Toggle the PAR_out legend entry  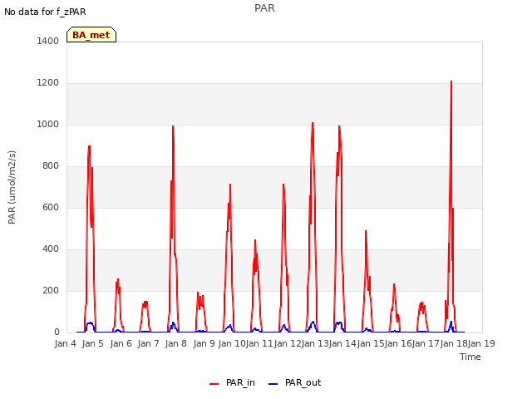tap(294, 382)
